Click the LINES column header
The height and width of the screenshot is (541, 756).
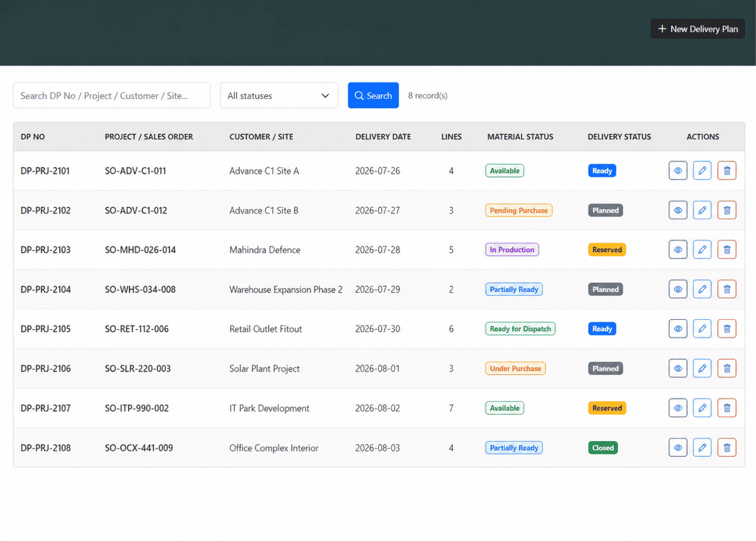tap(451, 137)
